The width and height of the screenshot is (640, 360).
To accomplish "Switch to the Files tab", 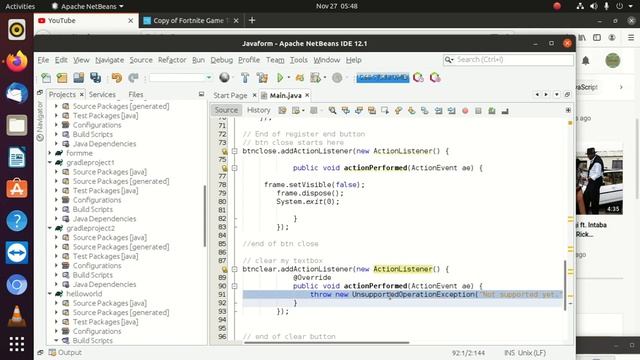I will point(136,94).
